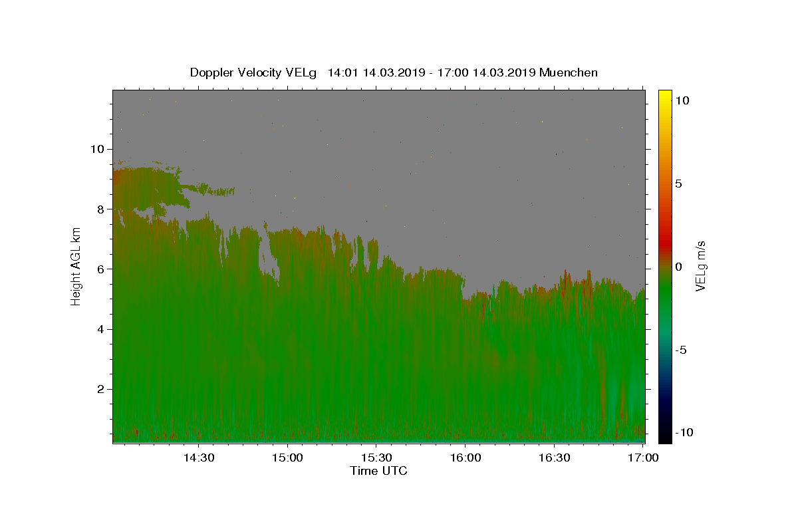Click height axis label '6'
798x532 pixels.
(100, 269)
